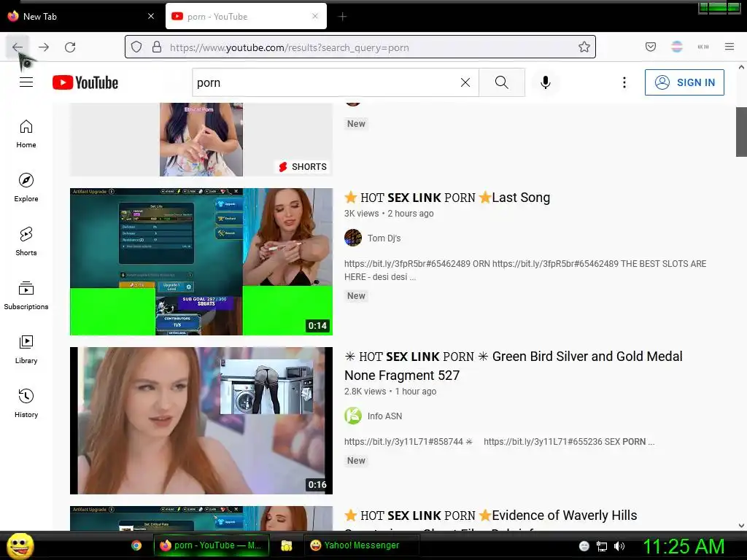Click the scrollbar down arrow
Image resolution: width=747 pixels, height=560 pixels.
(x=741, y=526)
